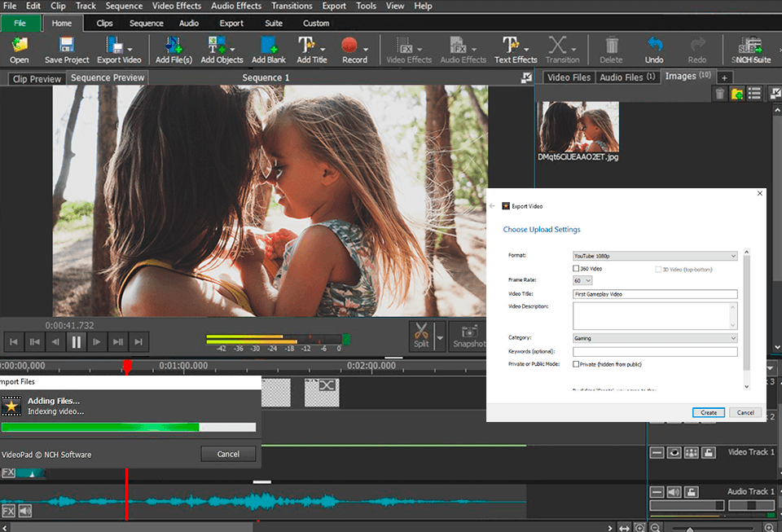
Task: Cancel the Adding Files indexing operation
Action: pos(228,454)
